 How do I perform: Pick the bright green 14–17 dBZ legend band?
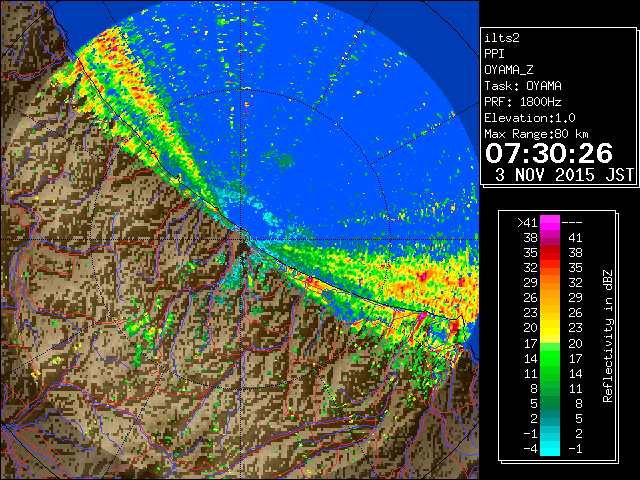tap(550, 358)
